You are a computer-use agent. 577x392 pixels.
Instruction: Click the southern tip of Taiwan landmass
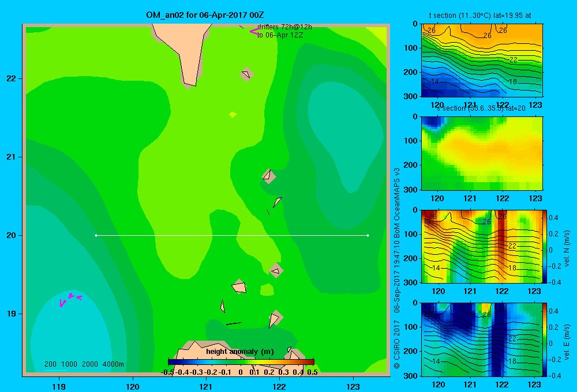190,83
